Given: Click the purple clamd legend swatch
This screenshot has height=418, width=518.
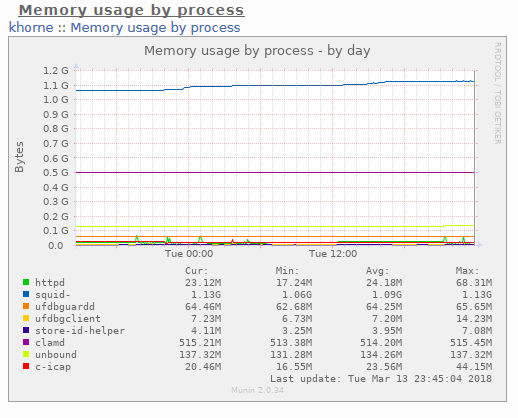Looking at the screenshot, I should (26, 342).
